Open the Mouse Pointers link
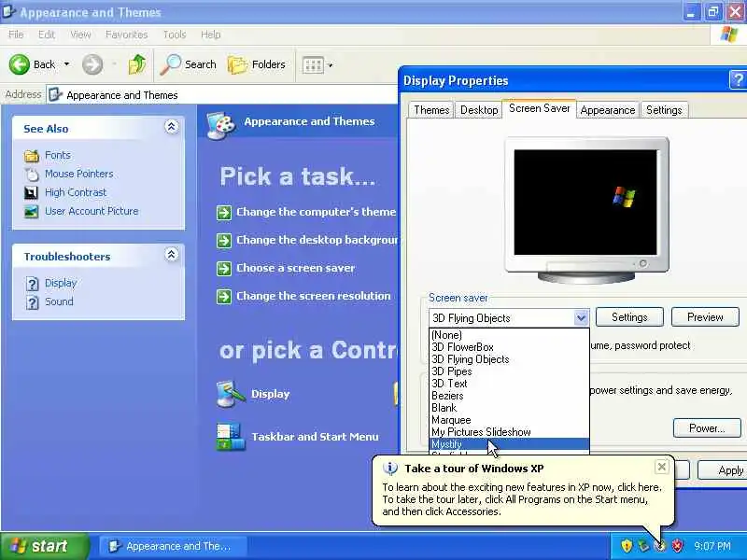This screenshot has width=747, height=560. [x=79, y=174]
